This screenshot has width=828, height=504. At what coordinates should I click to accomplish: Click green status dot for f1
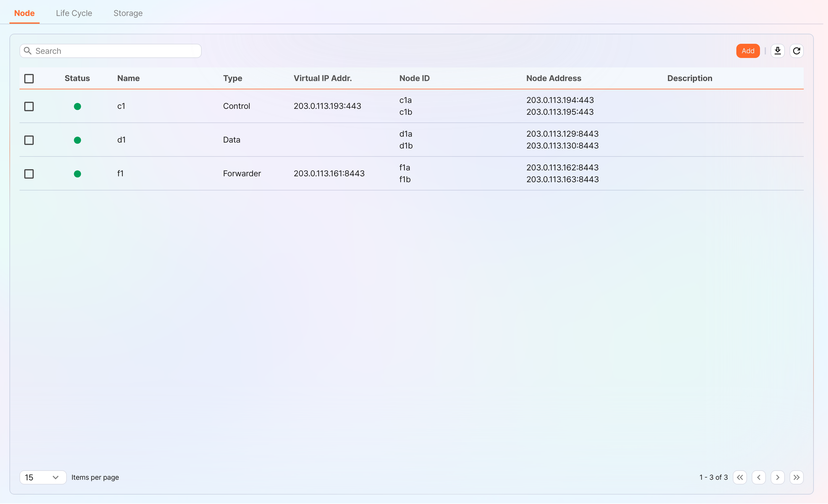[77, 174]
